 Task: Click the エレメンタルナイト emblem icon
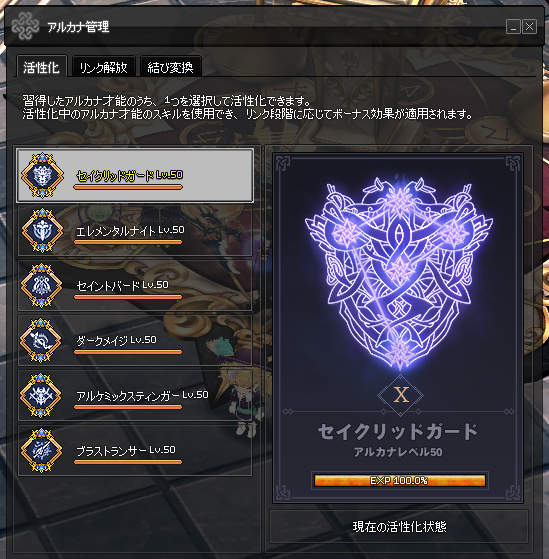click(42, 230)
